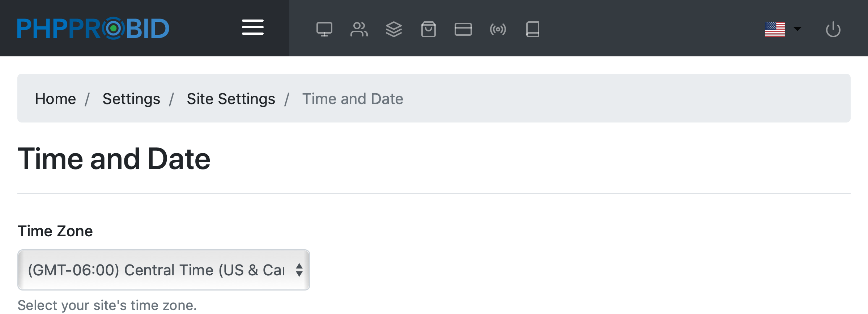Click the Time and Date breadcrumb item
Viewport: 868px width, 314px height.
[352, 99]
